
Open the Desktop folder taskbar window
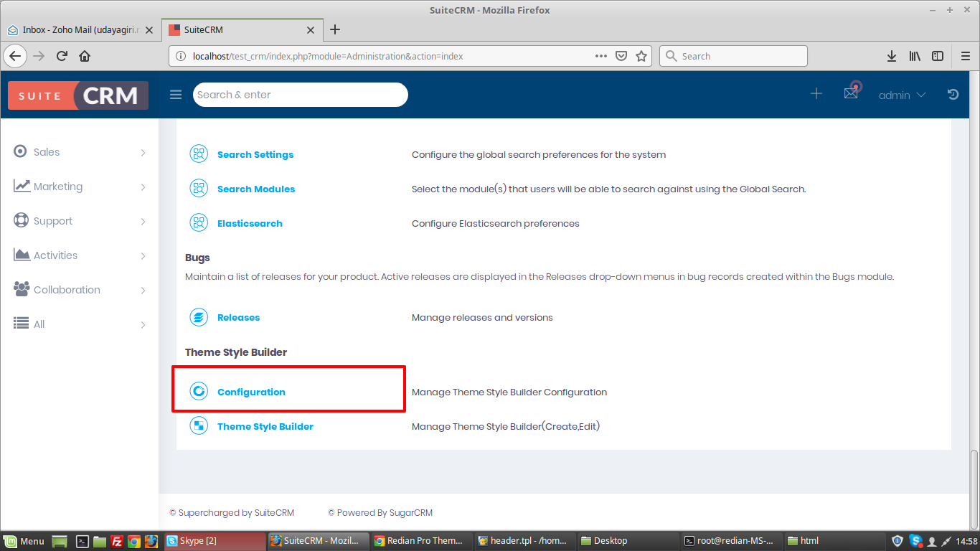(628, 541)
